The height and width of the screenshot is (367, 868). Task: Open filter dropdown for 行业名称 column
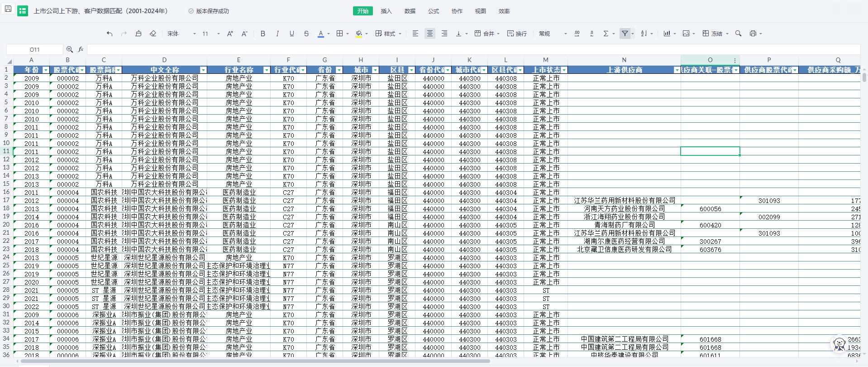[267, 70]
